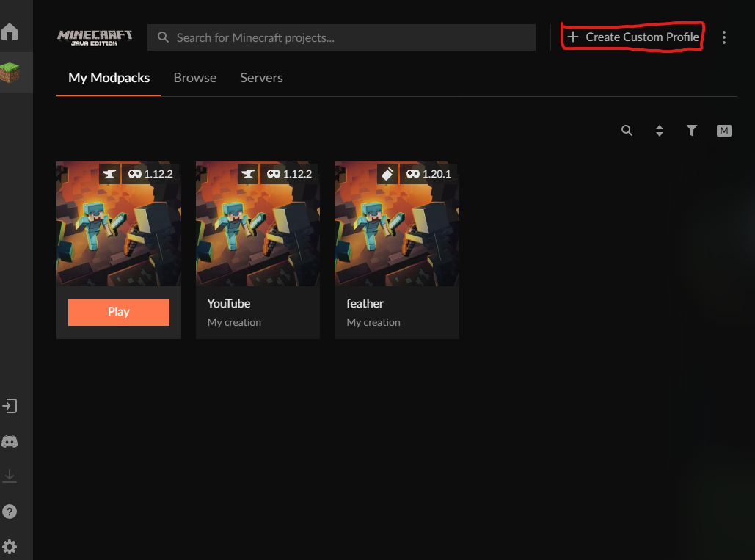Image resolution: width=755 pixels, height=560 pixels.
Task: Switch to the Servers tab
Action: click(x=261, y=78)
